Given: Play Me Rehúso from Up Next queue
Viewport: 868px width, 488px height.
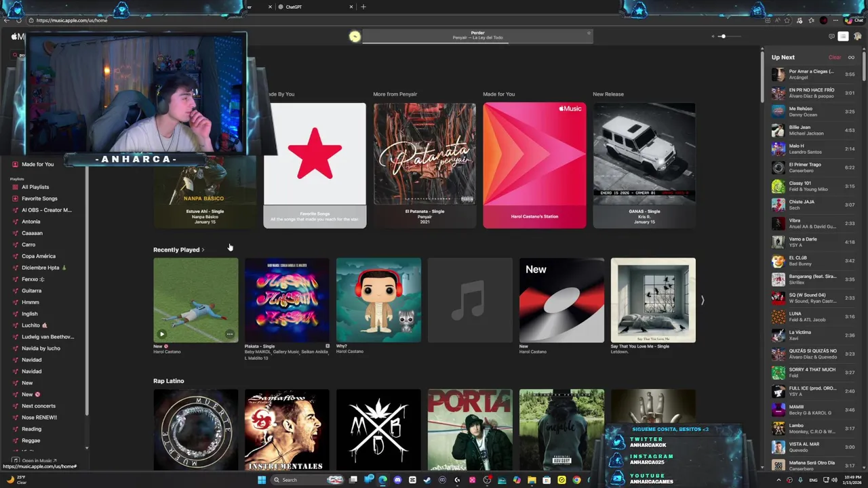Looking at the screenshot, I should coord(812,111).
